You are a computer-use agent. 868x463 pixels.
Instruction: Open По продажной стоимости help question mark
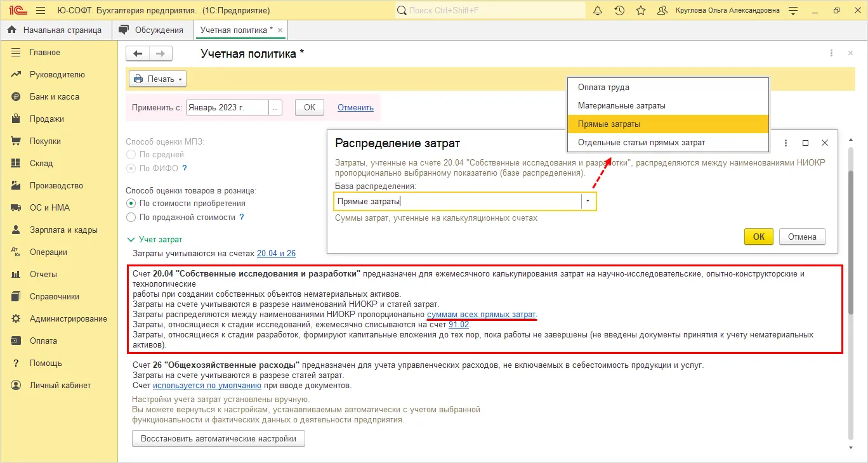[x=242, y=218]
